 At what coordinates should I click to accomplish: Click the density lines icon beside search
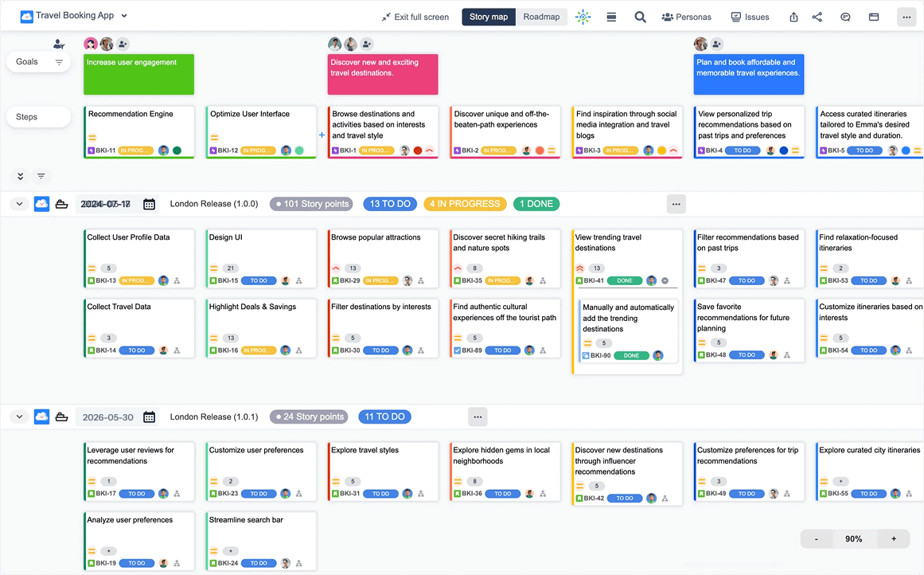(611, 17)
